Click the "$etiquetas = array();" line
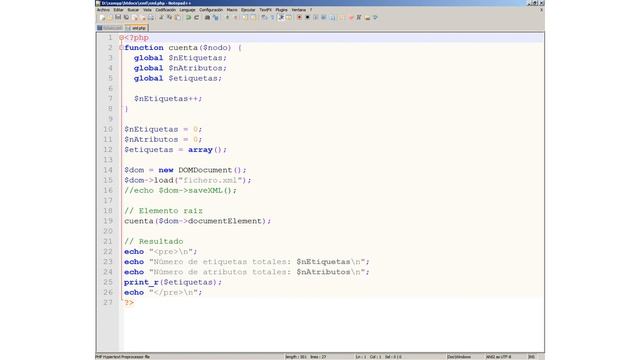Image resolution: width=640 pixels, height=360 pixels. click(175, 150)
